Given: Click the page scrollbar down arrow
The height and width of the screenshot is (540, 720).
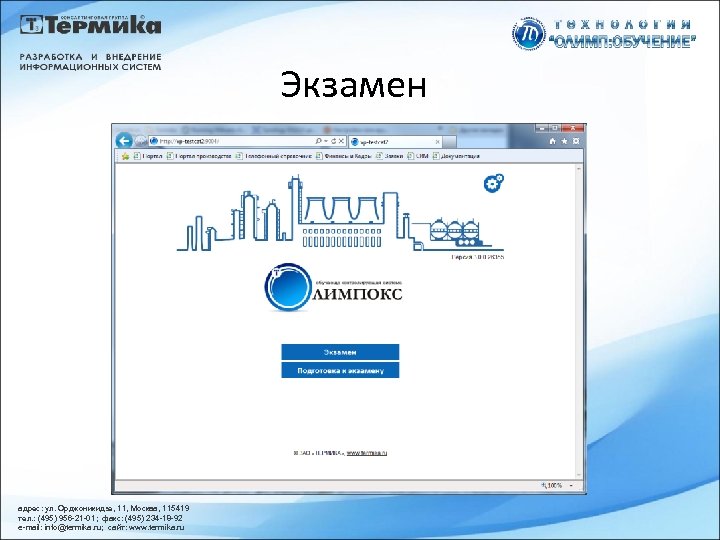Looking at the screenshot, I should (x=579, y=475).
